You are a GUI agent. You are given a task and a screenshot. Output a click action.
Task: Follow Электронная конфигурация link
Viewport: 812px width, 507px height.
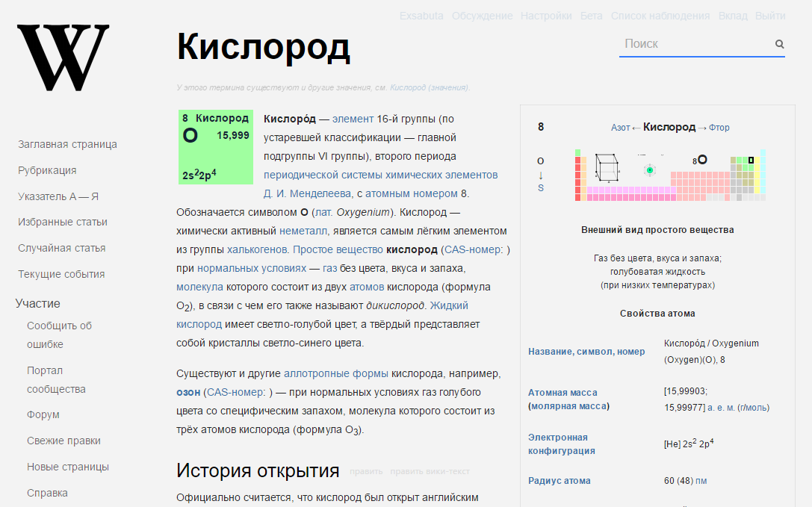[561, 444]
